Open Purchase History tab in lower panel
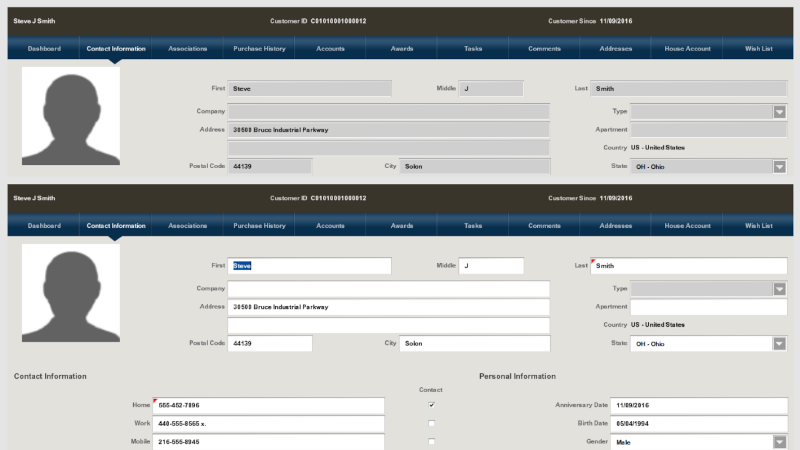Screen dimensions: 800x450 (x=259, y=226)
